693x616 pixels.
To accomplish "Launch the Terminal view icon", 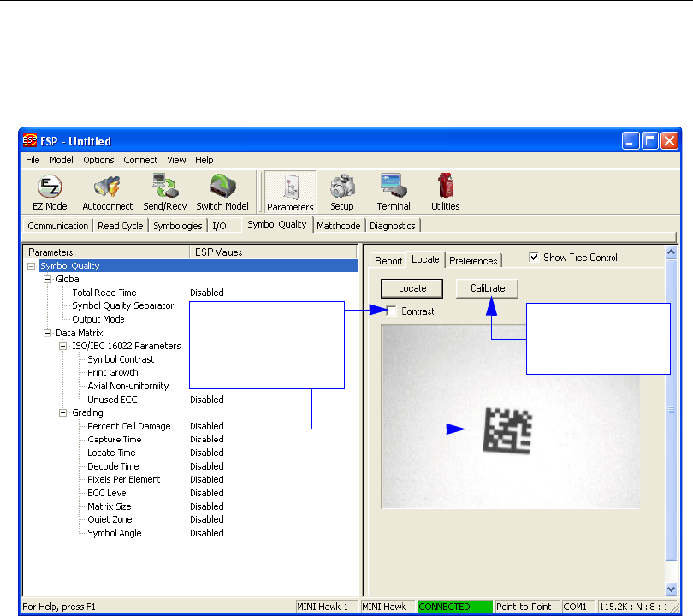I will point(394,192).
